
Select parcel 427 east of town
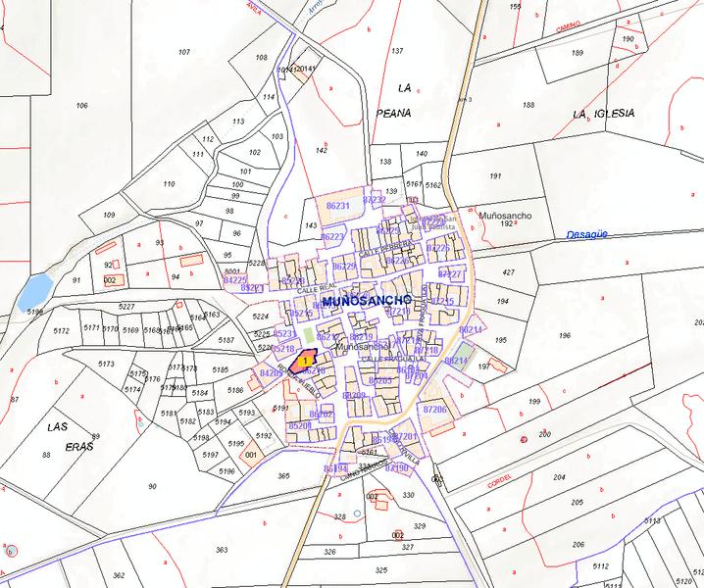[x=507, y=271]
